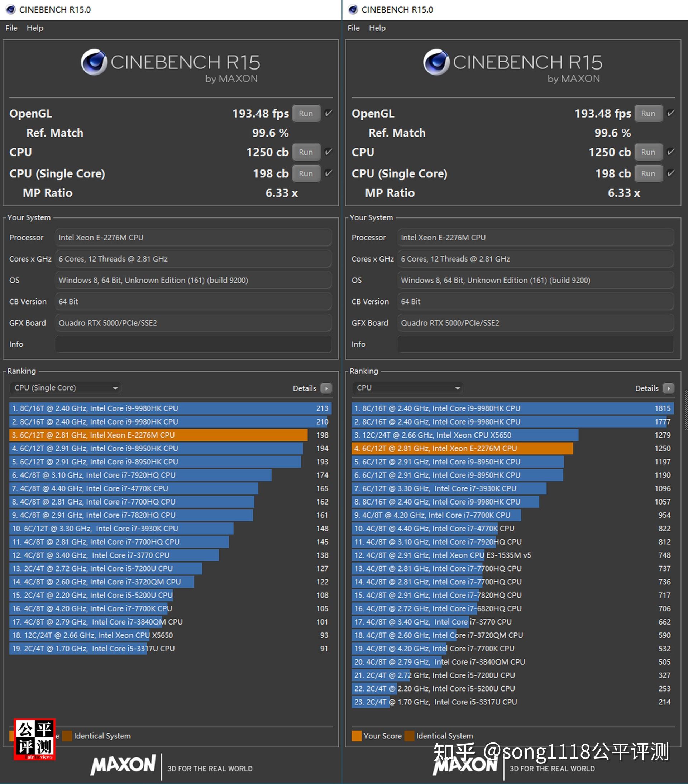Image resolution: width=688 pixels, height=784 pixels.
Task: Click the Cinebench title bar icon in right window
Action: (353, 10)
